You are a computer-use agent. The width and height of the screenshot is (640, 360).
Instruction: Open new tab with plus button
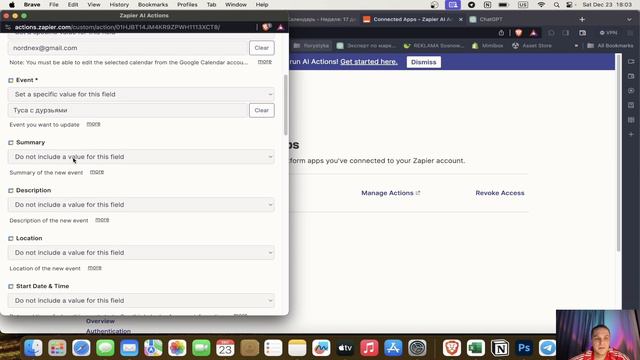(x=582, y=19)
